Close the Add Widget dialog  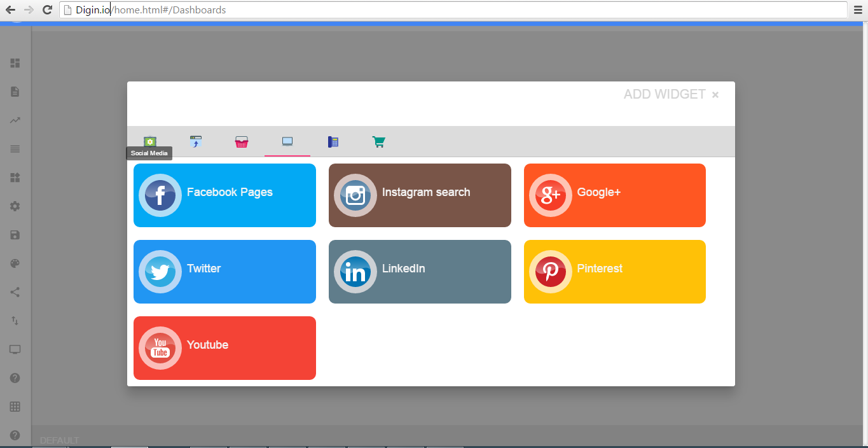[x=715, y=95]
